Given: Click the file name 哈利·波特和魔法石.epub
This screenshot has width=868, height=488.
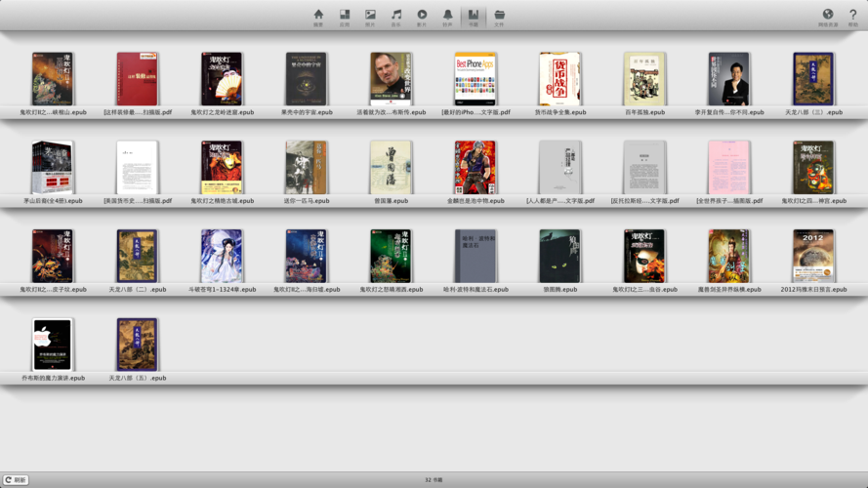Looking at the screenshot, I should [475, 289].
